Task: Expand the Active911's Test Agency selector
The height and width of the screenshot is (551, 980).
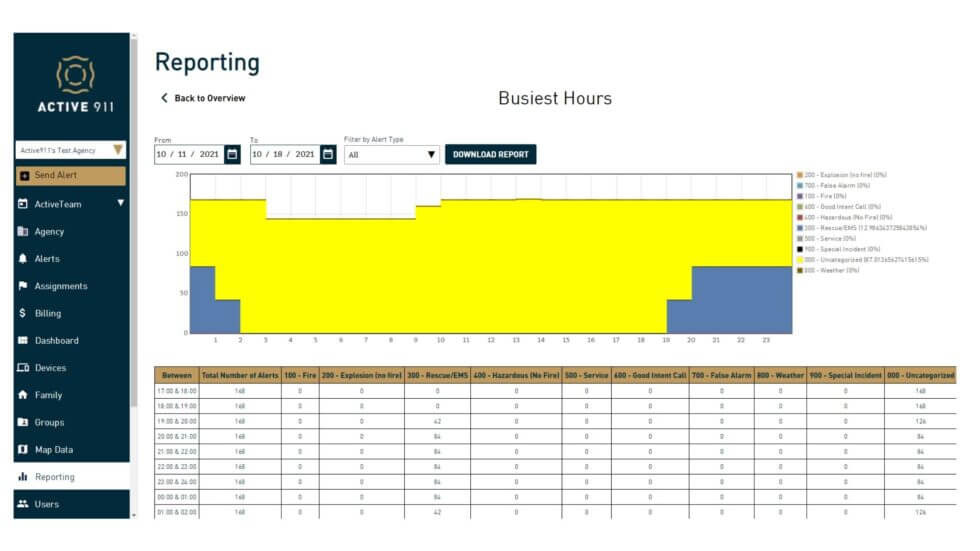Action: tap(118, 150)
